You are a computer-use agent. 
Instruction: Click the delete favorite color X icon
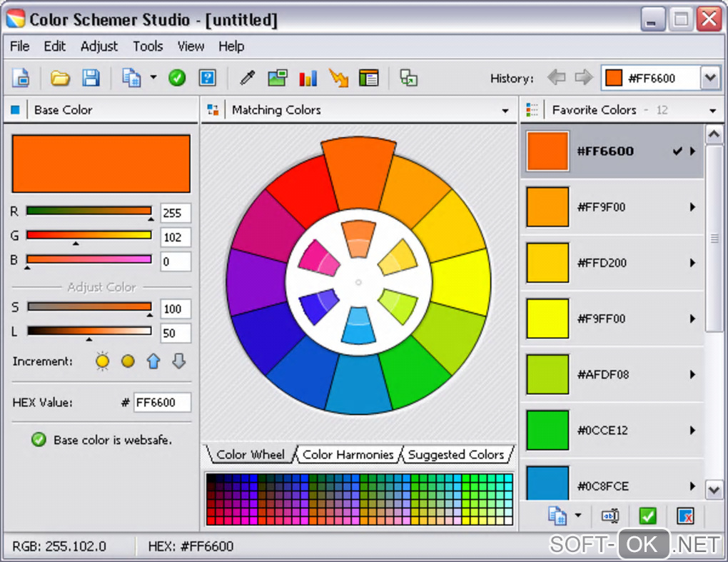pyautogui.click(x=686, y=516)
